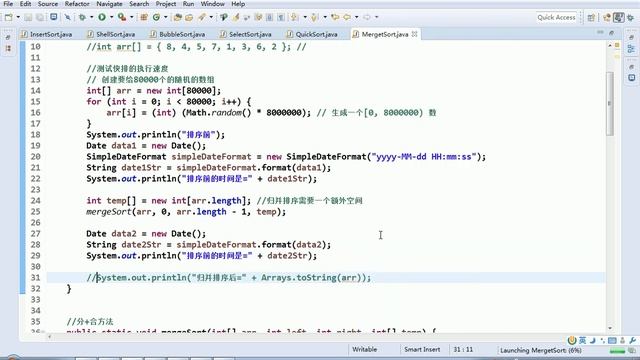Click the Next Annotation icon
The image size is (640, 360).
pos(294,17)
